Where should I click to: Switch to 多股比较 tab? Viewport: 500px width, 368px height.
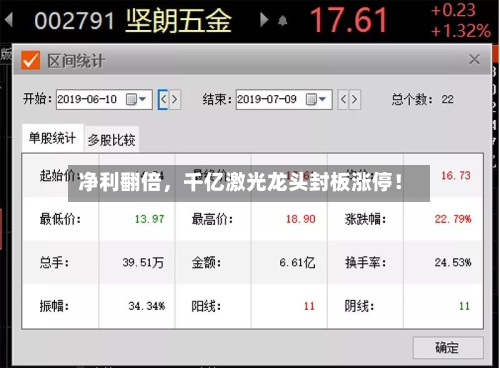pyautogui.click(x=112, y=140)
